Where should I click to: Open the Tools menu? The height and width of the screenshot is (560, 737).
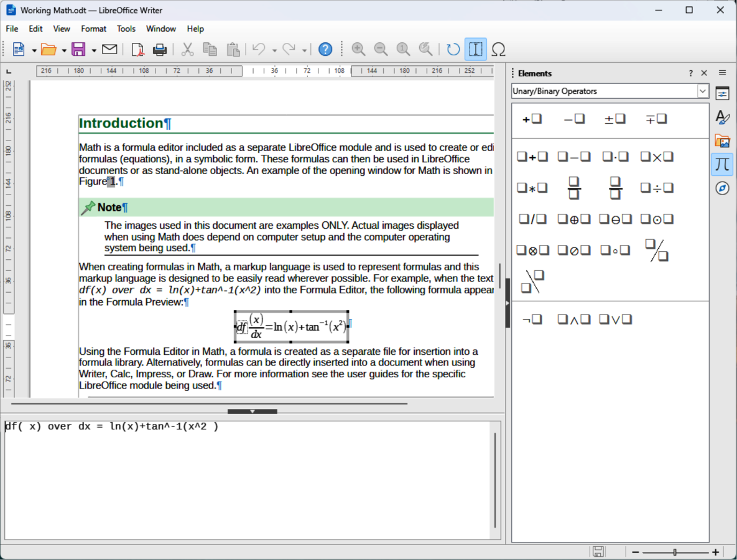coord(126,29)
